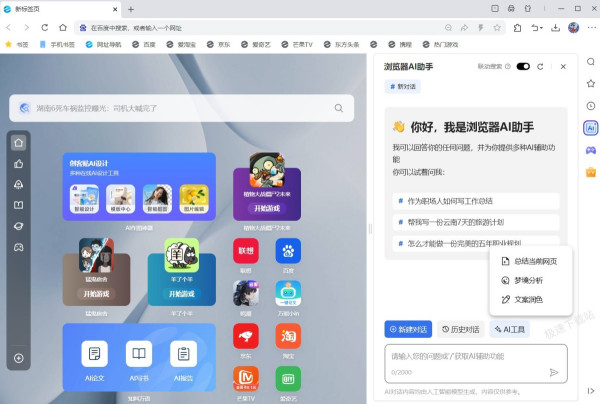600x404 pixels.
Task: Select the home icon in left page sidebar
Action: (18, 143)
